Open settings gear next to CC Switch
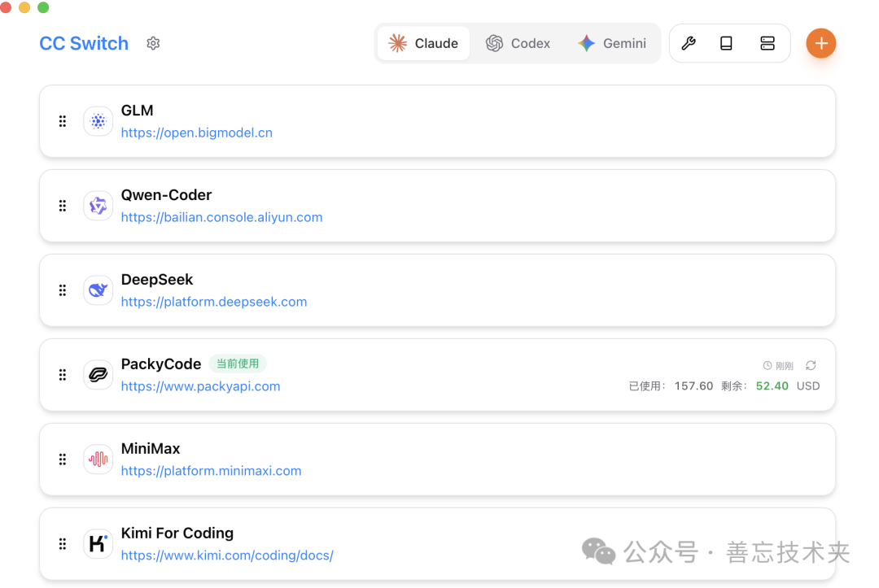Image resolution: width=879 pixels, height=588 pixels. click(153, 43)
